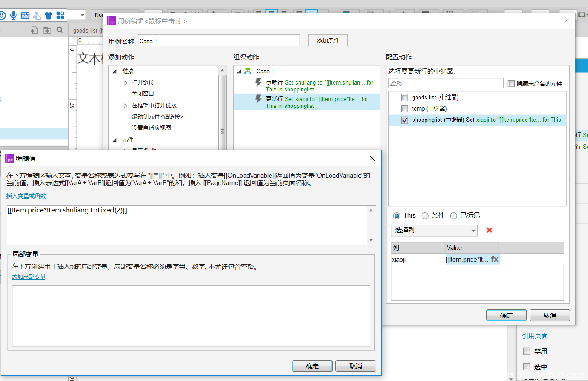Click the 列 column header
This screenshot has width=588, height=381.
[x=418, y=248]
